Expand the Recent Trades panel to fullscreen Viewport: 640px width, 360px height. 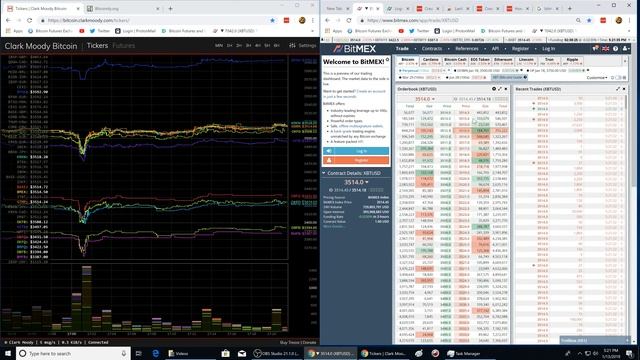pos(618,89)
